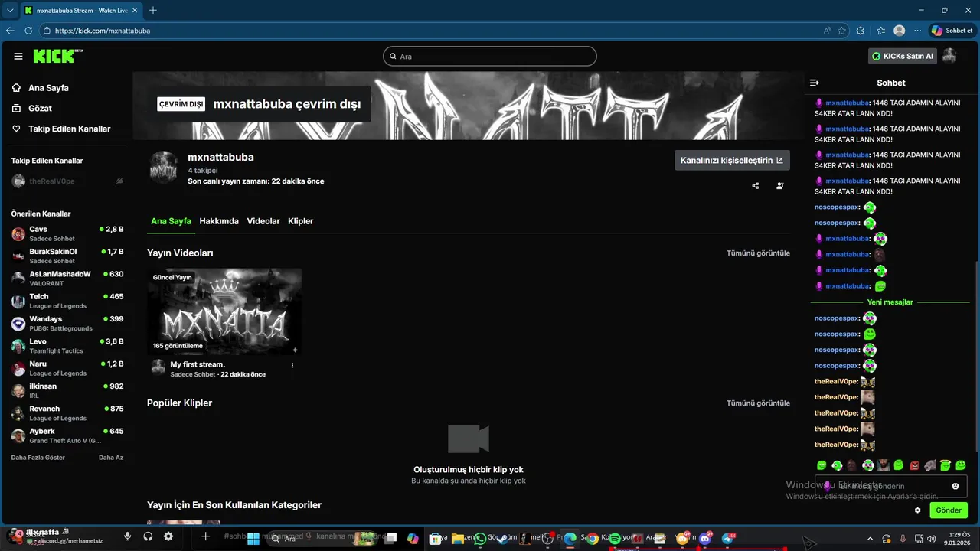Image resolution: width=980 pixels, height=551 pixels.
Task: Refresh the kick.com page
Action: click(x=28, y=31)
